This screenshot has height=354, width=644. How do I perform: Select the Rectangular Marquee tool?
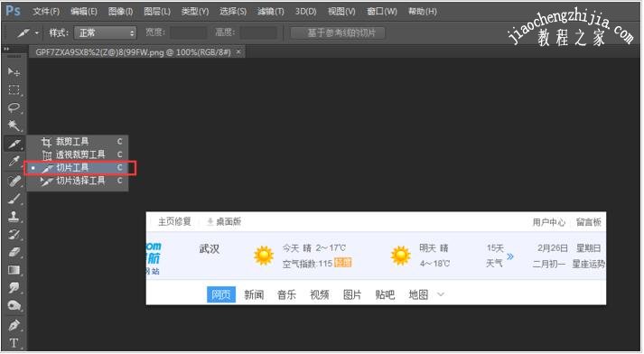14,89
